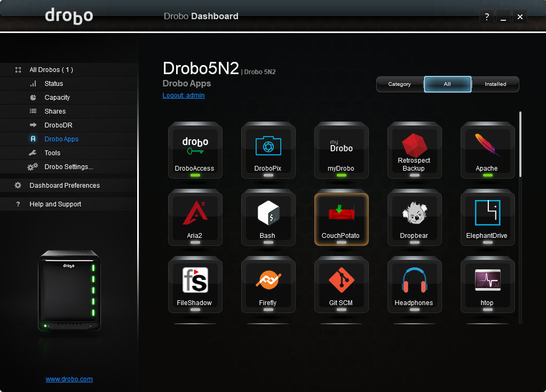Image resolution: width=546 pixels, height=392 pixels.
Task: Select the htop monitor app
Action: 487,284
